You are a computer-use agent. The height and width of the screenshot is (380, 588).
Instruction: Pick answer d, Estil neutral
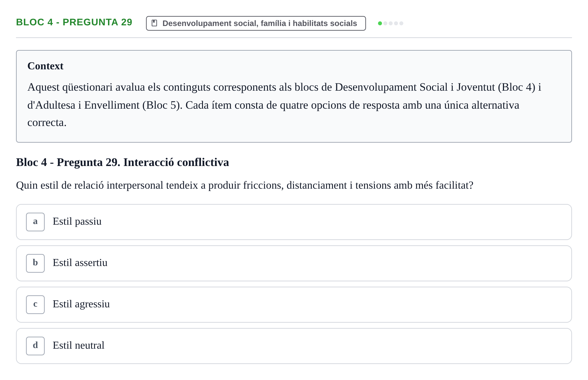pyautogui.click(x=294, y=346)
